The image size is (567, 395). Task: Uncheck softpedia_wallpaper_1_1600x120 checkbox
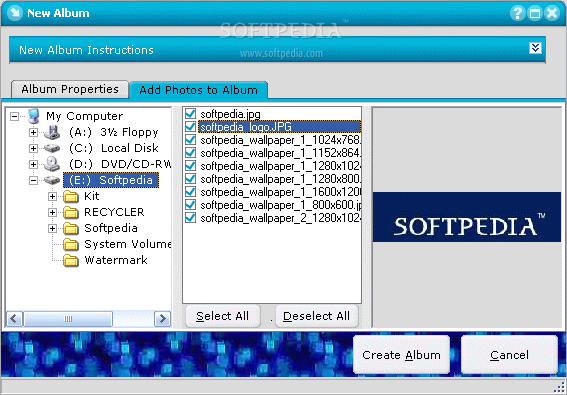click(x=190, y=192)
